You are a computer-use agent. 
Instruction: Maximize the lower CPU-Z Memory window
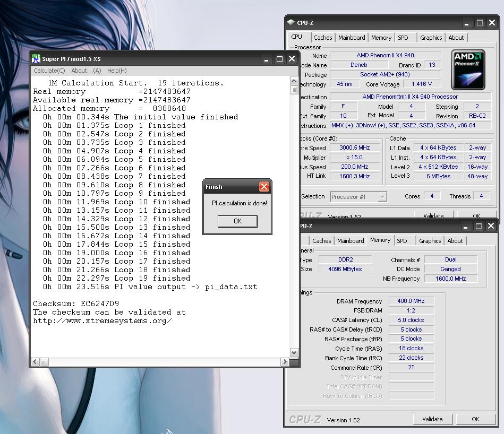[479, 227]
